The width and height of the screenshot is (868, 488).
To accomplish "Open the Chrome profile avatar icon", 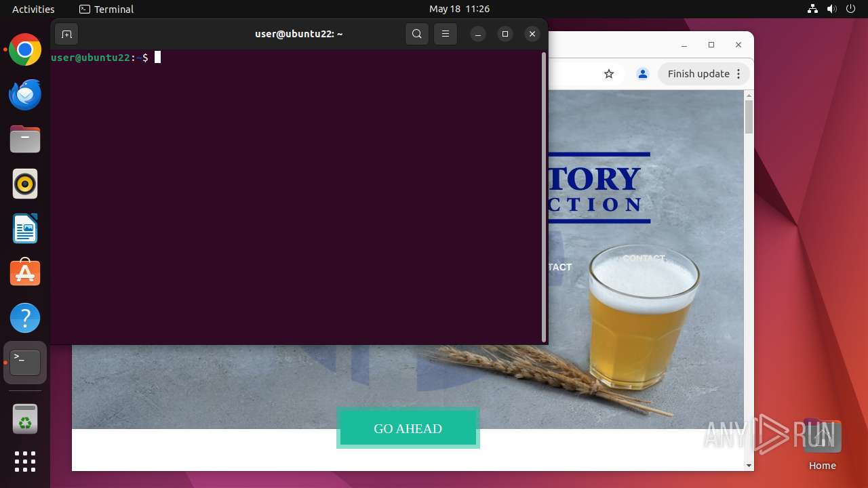I will point(643,74).
